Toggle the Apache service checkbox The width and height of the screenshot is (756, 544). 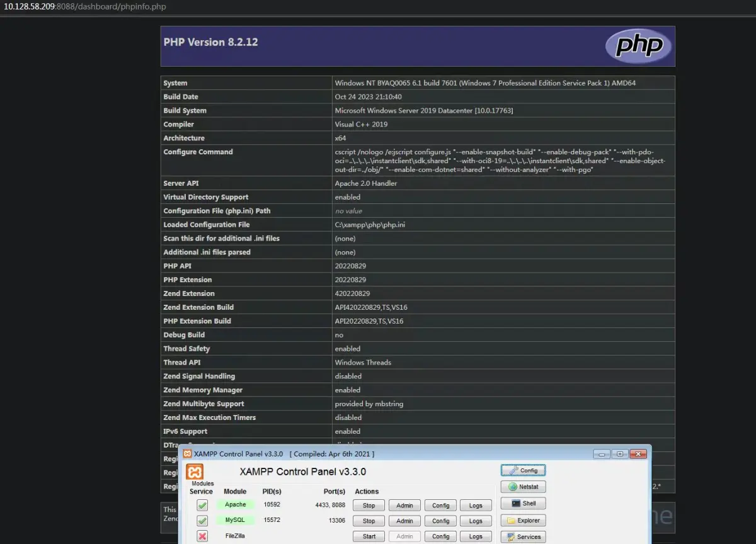[202, 505]
